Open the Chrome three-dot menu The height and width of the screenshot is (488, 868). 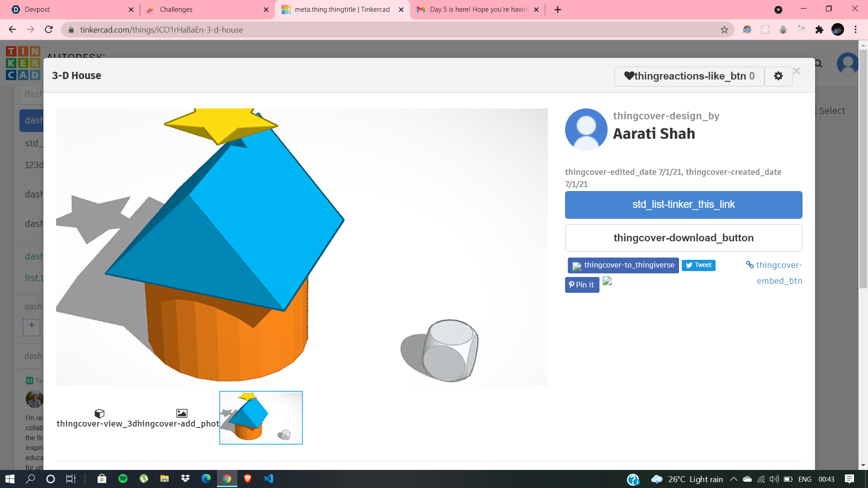(x=855, y=30)
